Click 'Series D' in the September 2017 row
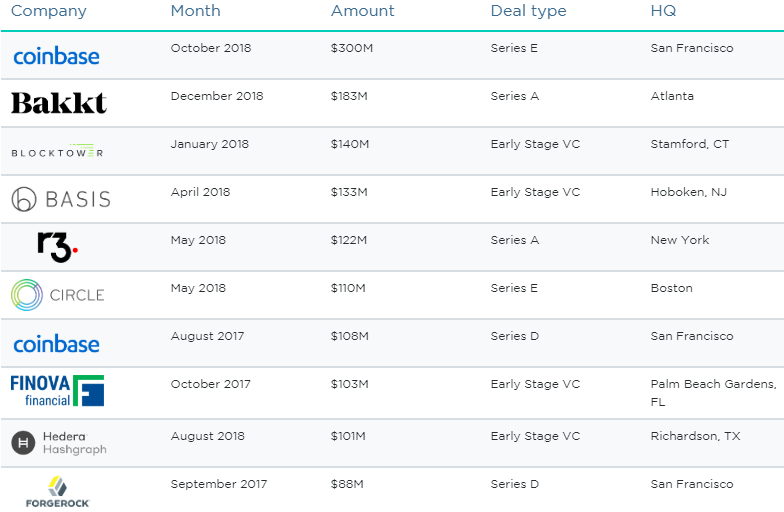The image size is (784, 512). point(514,484)
